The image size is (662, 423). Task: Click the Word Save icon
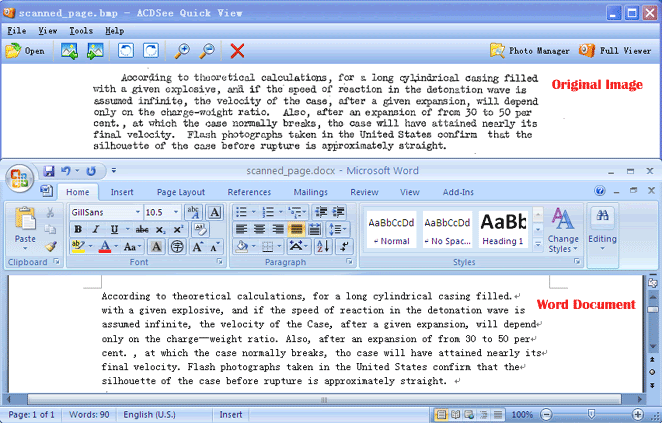pyautogui.click(x=49, y=171)
